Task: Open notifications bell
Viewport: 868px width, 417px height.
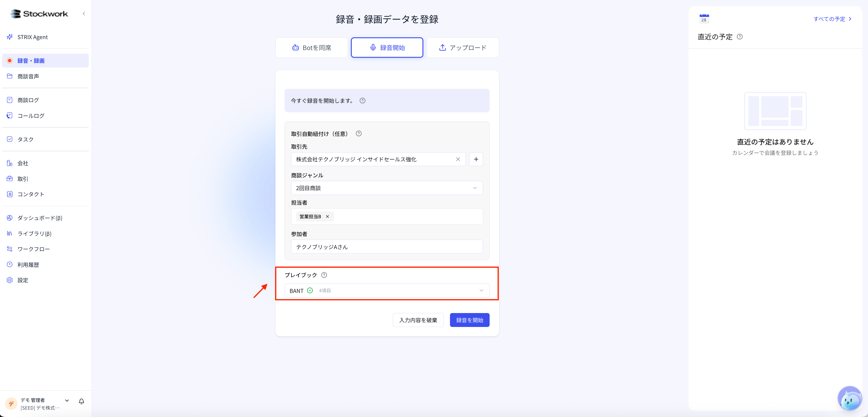Action: (x=82, y=401)
